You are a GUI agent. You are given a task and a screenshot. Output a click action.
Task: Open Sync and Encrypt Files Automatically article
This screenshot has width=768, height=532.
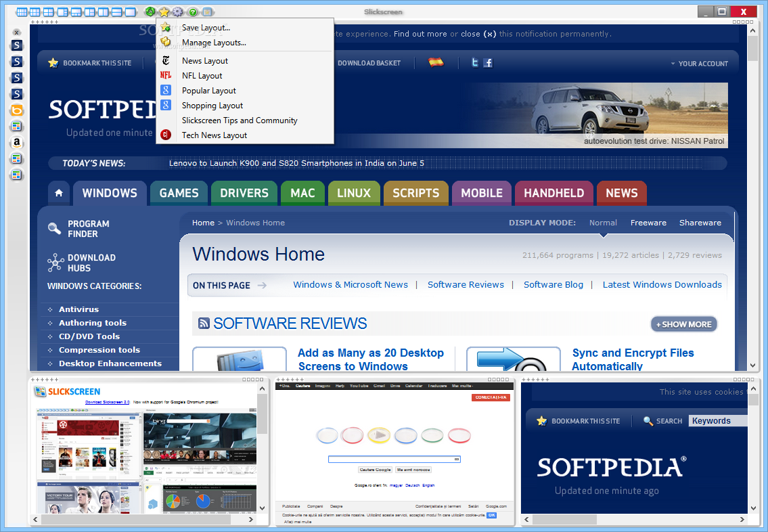[633, 359]
